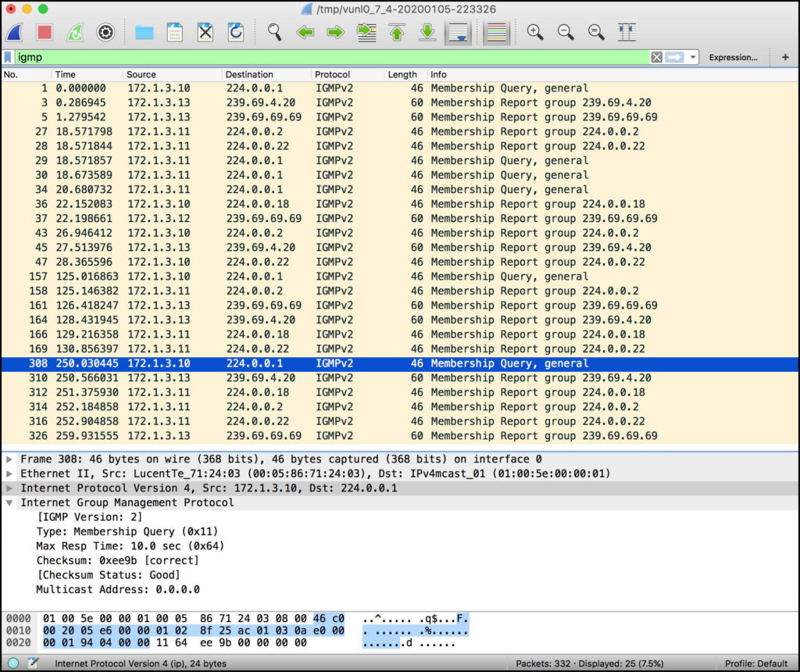The image size is (800, 672).
Task: Collapse the Internet Group Management Protocol tree
Action: tap(9, 502)
